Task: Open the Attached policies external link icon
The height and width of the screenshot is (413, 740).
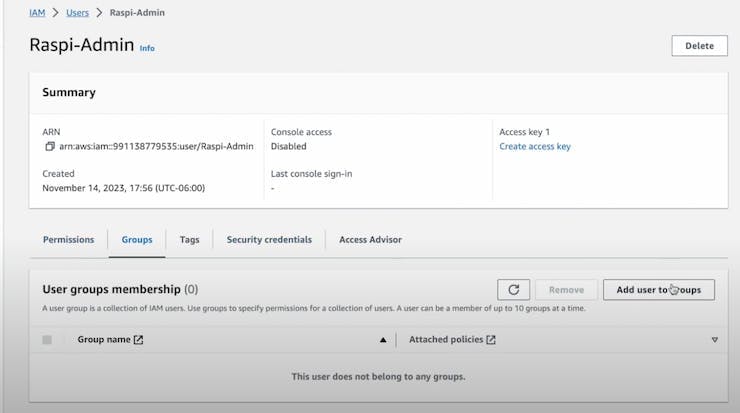Action: [491, 340]
